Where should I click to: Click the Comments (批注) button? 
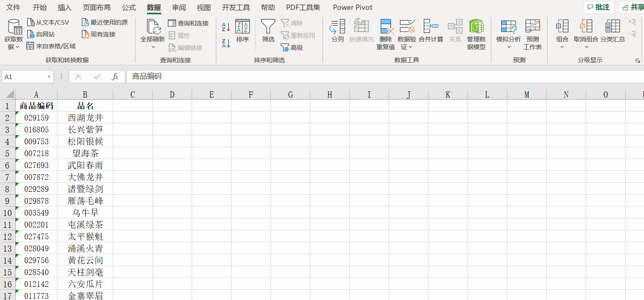598,7
